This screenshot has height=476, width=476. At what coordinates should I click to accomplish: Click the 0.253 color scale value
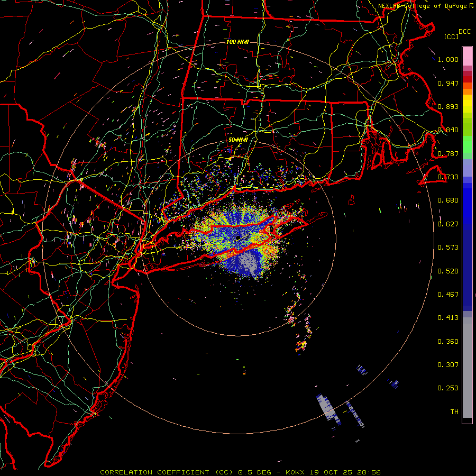tap(448, 388)
